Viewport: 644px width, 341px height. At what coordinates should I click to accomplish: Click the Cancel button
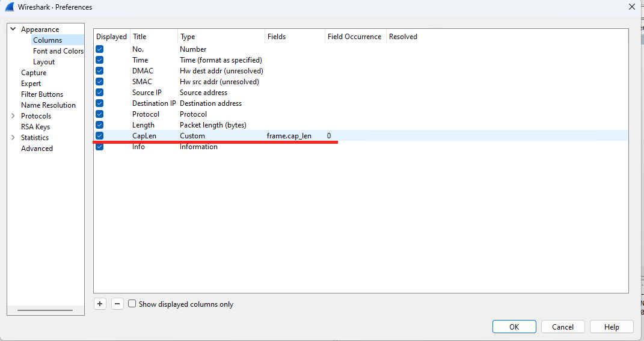coord(563,327)
